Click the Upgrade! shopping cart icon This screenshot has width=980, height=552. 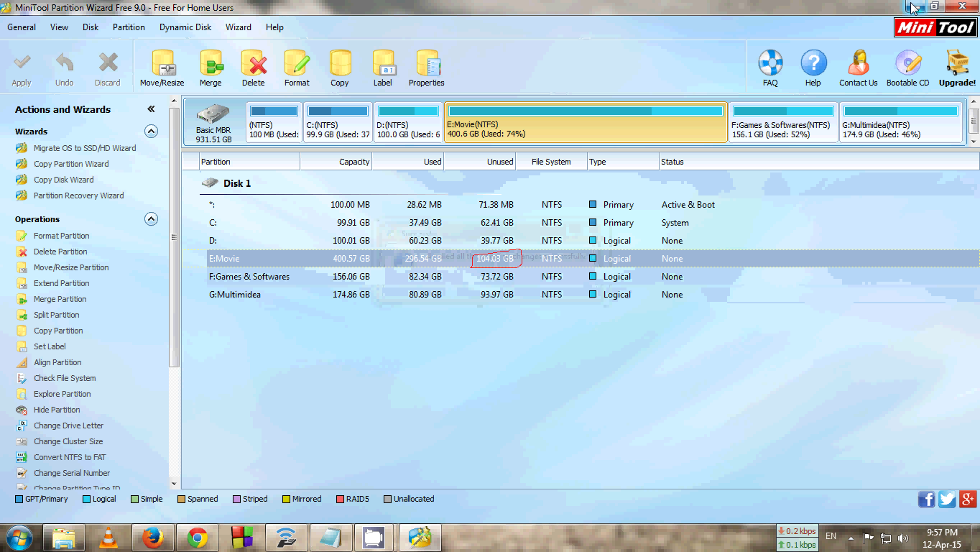(958, 63)
